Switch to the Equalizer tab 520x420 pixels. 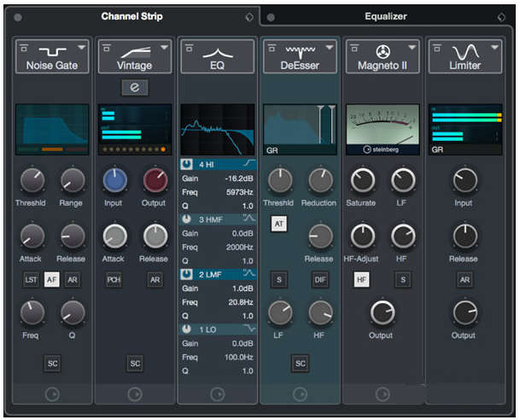click(385, 16)
